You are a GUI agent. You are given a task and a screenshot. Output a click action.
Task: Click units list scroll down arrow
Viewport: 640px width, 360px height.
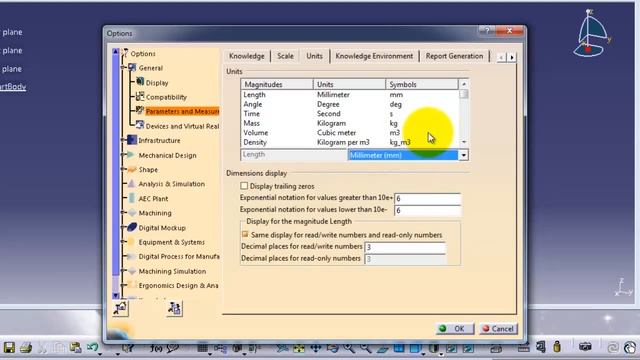coord(464,142)
